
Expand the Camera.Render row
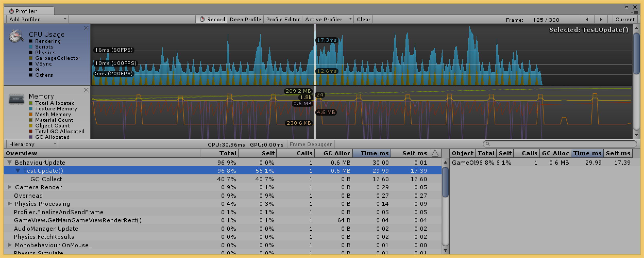pos(10,187)
